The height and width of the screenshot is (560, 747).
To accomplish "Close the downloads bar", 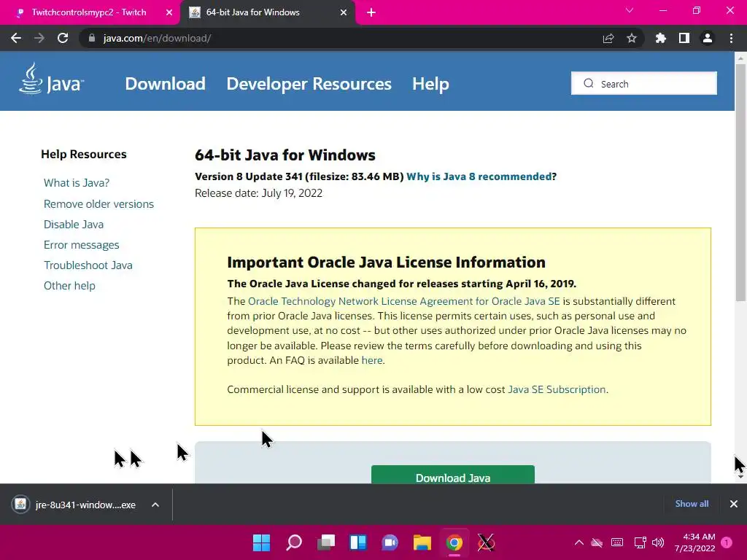I will point(734,504).
